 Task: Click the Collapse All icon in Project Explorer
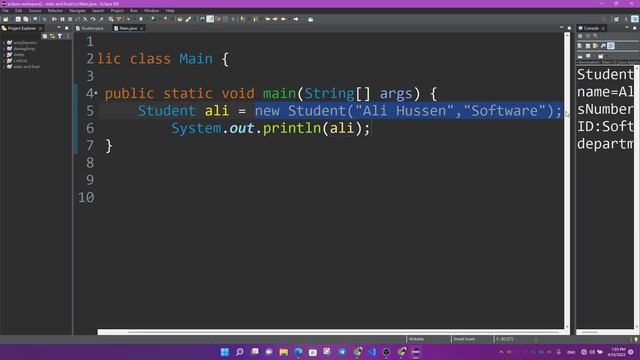tap(44, 36)
